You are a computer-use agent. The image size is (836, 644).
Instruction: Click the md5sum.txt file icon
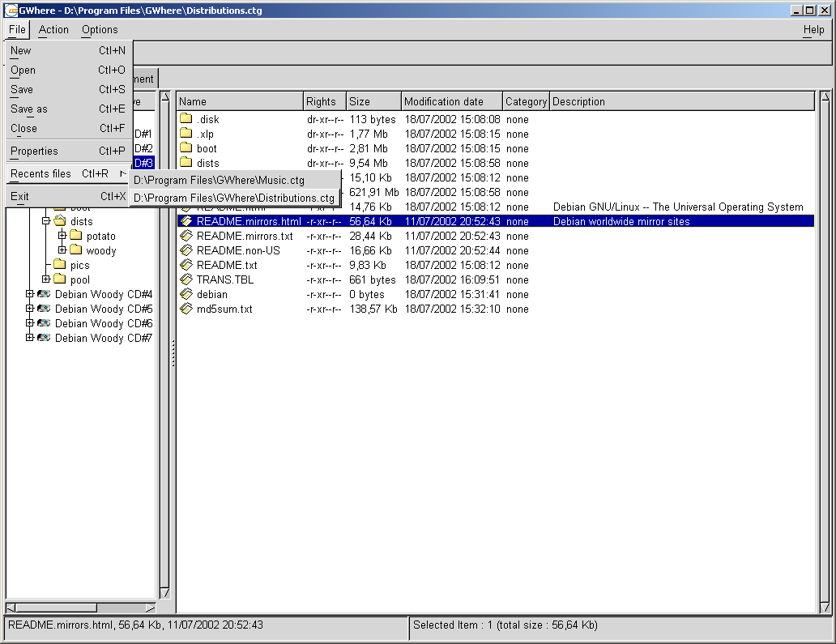(186, 308)
